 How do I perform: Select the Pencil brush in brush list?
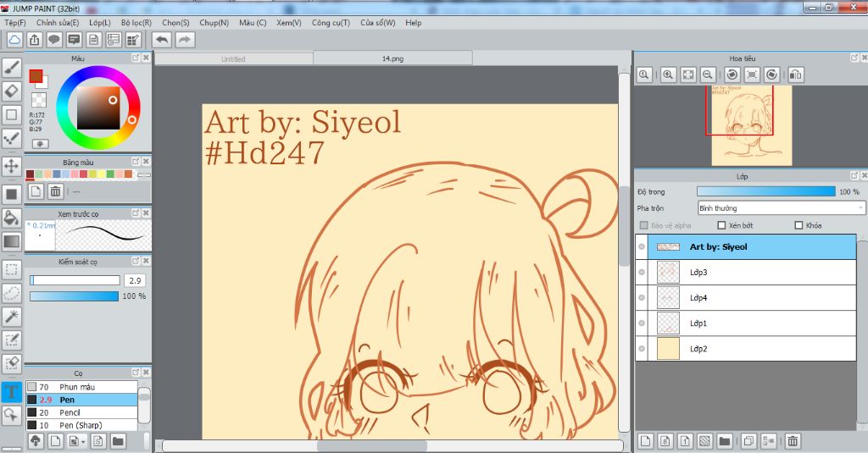tap(81, 412)
